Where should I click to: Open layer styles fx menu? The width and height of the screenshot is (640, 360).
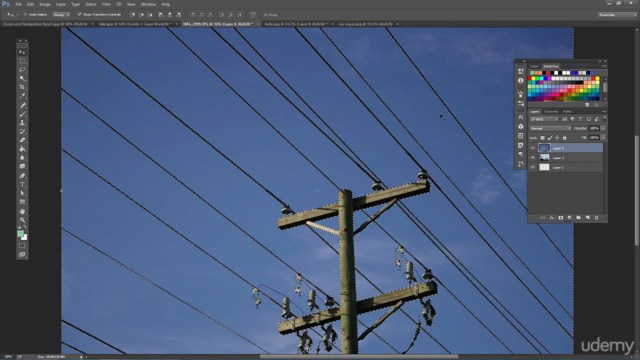[x=551, y=218]
